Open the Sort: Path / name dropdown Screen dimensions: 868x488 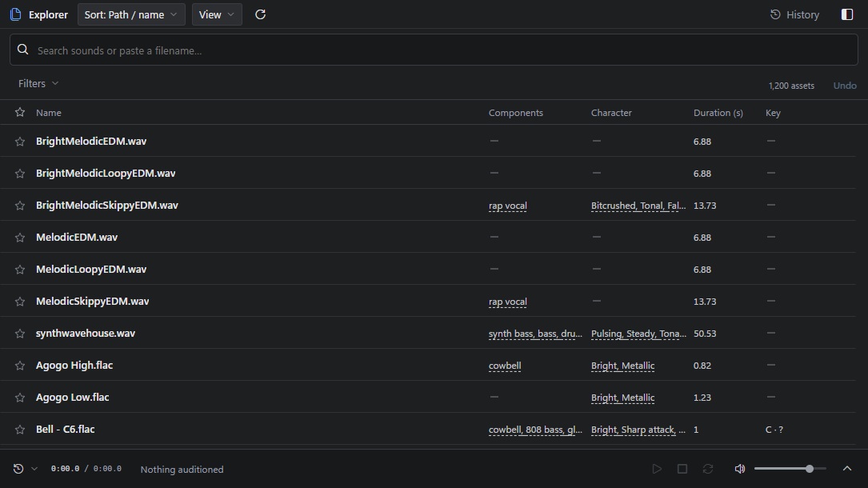click(x=131, y=14)
